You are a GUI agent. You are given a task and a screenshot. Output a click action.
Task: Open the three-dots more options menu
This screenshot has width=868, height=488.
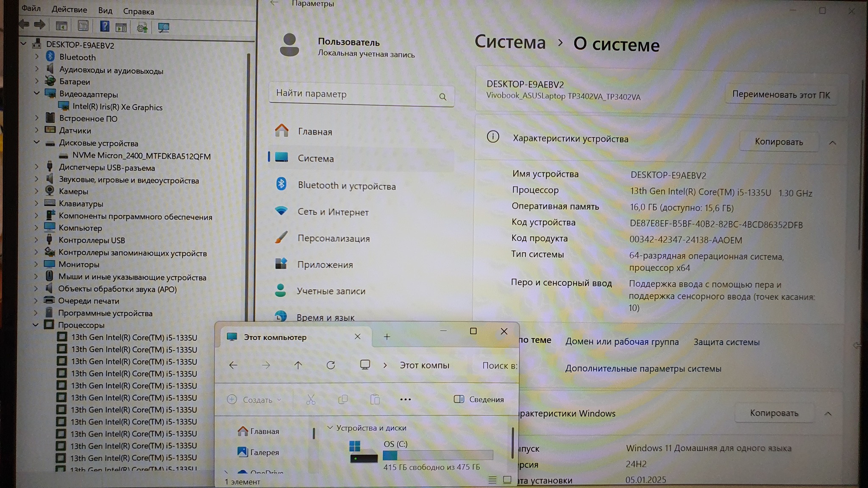click(405, 399)
